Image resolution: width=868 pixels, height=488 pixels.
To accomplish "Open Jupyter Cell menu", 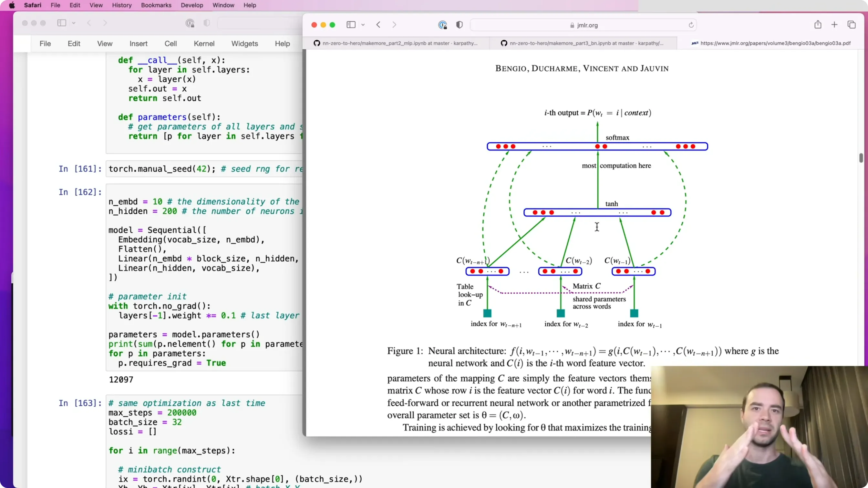I will tap(170, 44).
